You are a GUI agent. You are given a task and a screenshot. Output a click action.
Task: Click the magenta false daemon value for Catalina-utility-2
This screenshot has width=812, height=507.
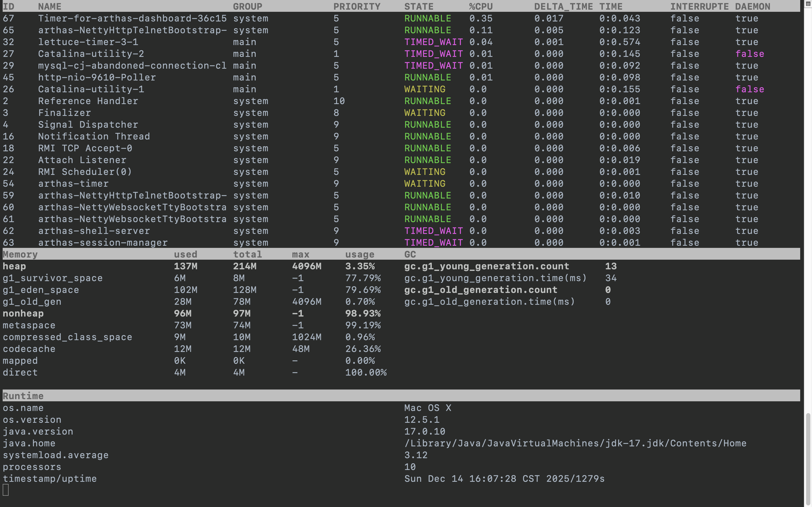click(x=750, y=54)
